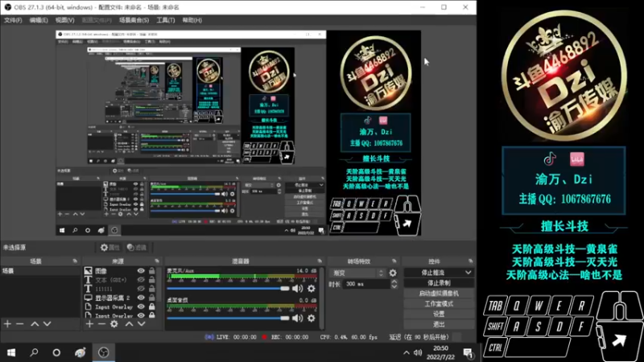The image size is (644, 362).
Task: Open the notification center icon
Action: (468, 352)
